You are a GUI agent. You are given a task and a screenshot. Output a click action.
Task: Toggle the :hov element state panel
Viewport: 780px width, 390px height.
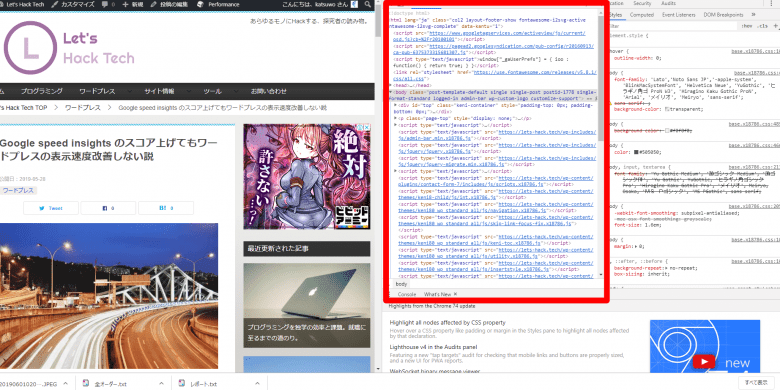point(747,26)
